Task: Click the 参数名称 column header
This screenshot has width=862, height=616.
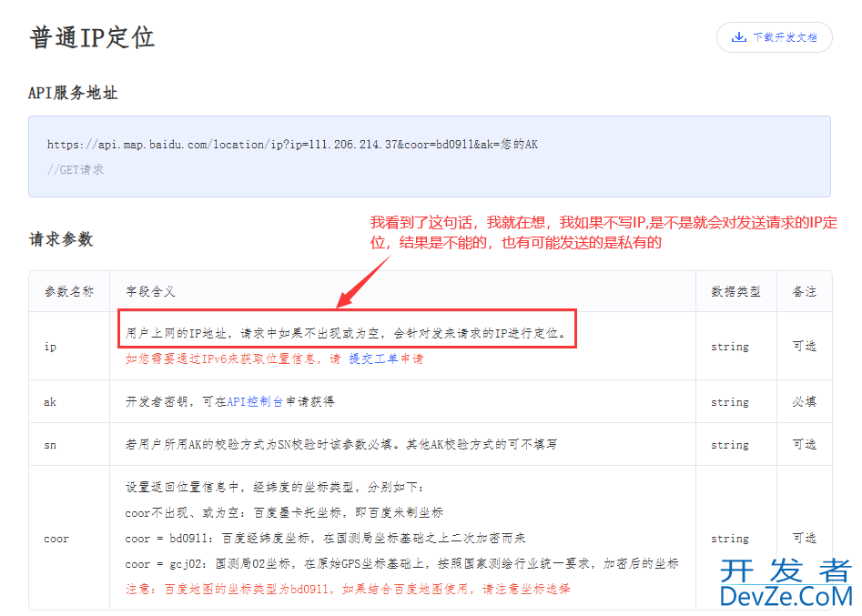Action: click(x=69, y=291)
